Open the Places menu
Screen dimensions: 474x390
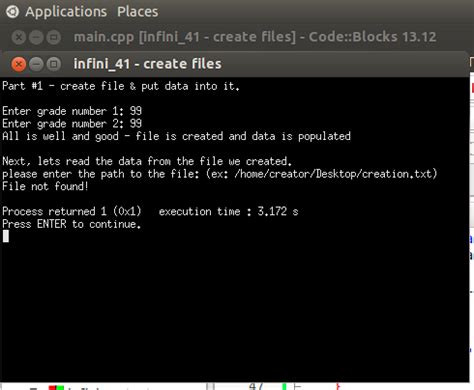pyautogui.click(x=137, y=12)
